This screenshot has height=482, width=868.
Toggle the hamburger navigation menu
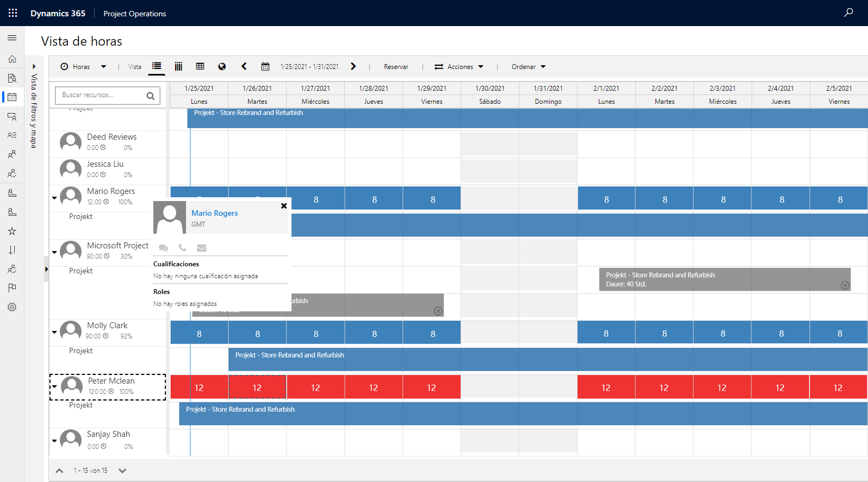pyautogui.click(x=12, y=38)
